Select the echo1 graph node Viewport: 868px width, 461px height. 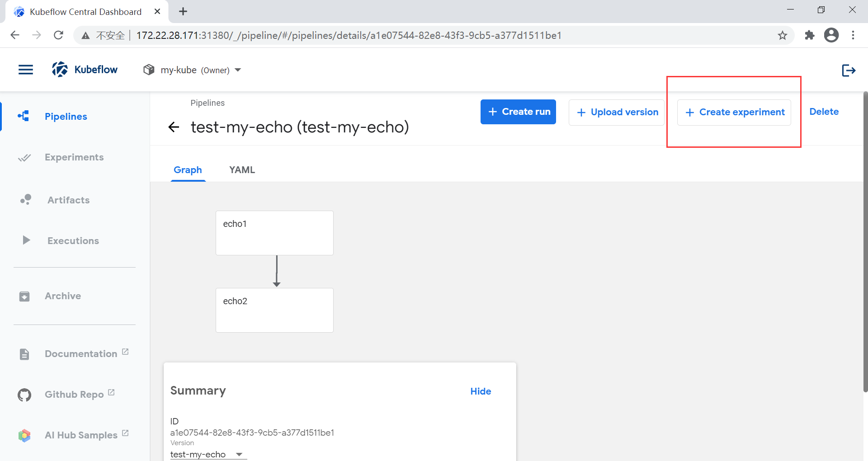(x=274, y=233)
